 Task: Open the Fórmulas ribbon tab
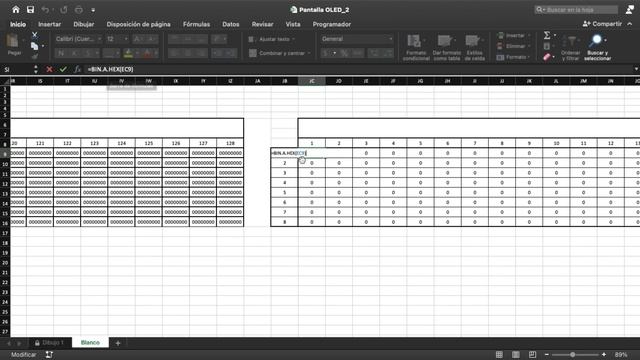point(196,24)
